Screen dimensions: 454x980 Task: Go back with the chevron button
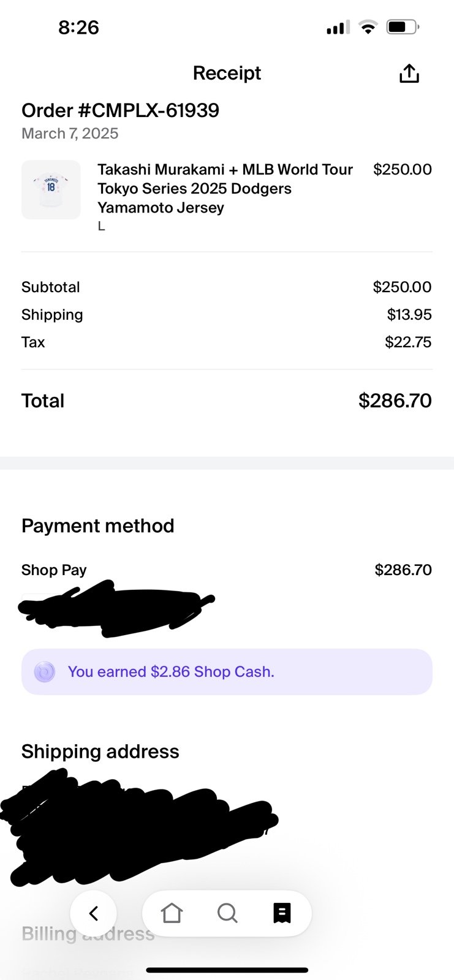pyautogui.click(x=93, y=913)
